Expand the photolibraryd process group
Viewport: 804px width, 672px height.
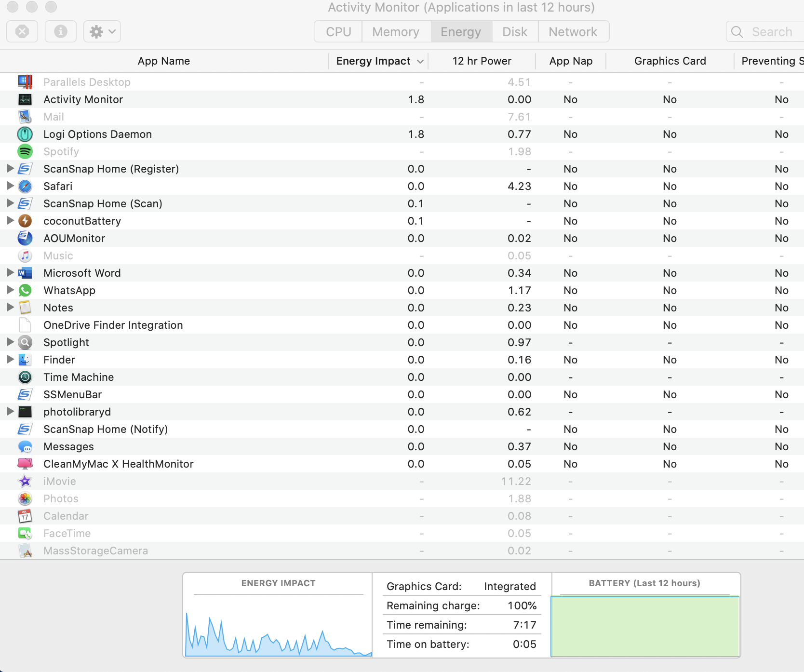pos(10,412)
